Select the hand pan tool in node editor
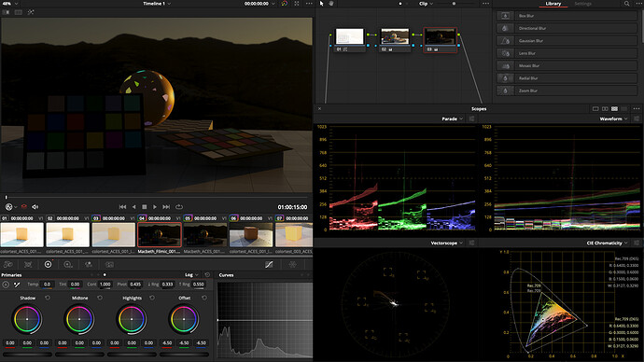Viewport: 644px width, 362px height. click(x=331, y=4)
